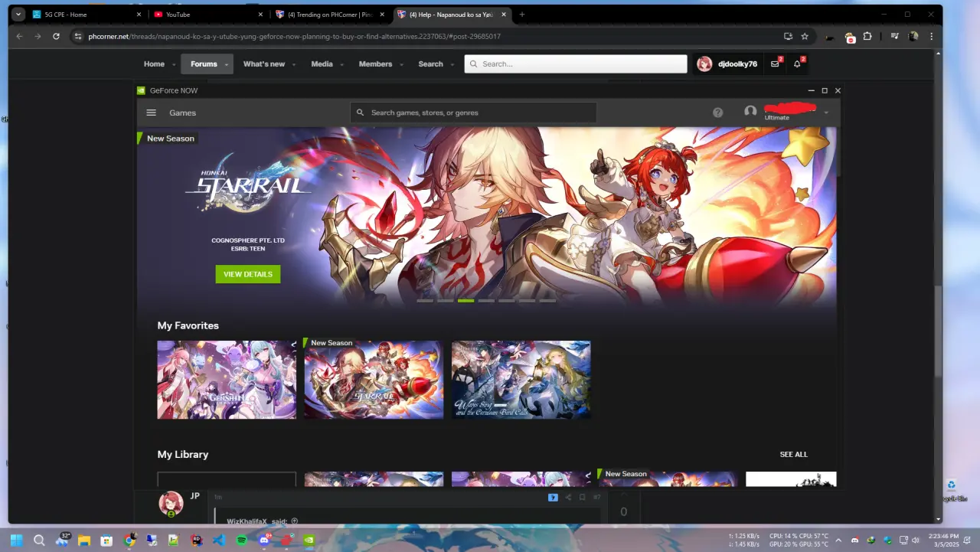Open the Genshin Impact favorite thumbnail
980x552 pixels.
click(227, 380)
